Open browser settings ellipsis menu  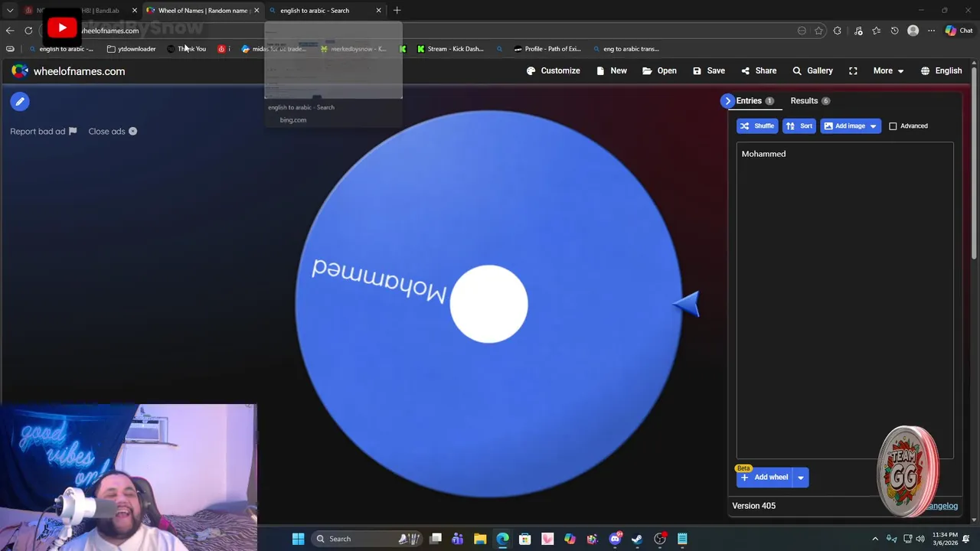tap(931, 31)
